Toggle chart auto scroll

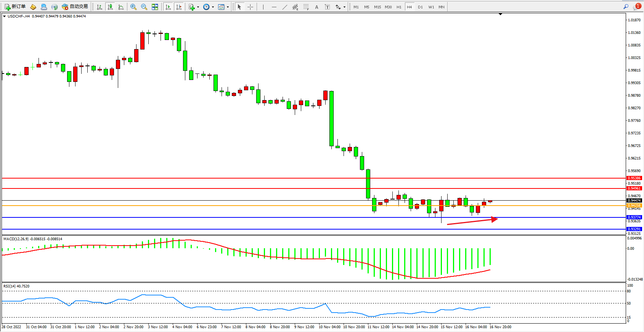click(168, 7)
